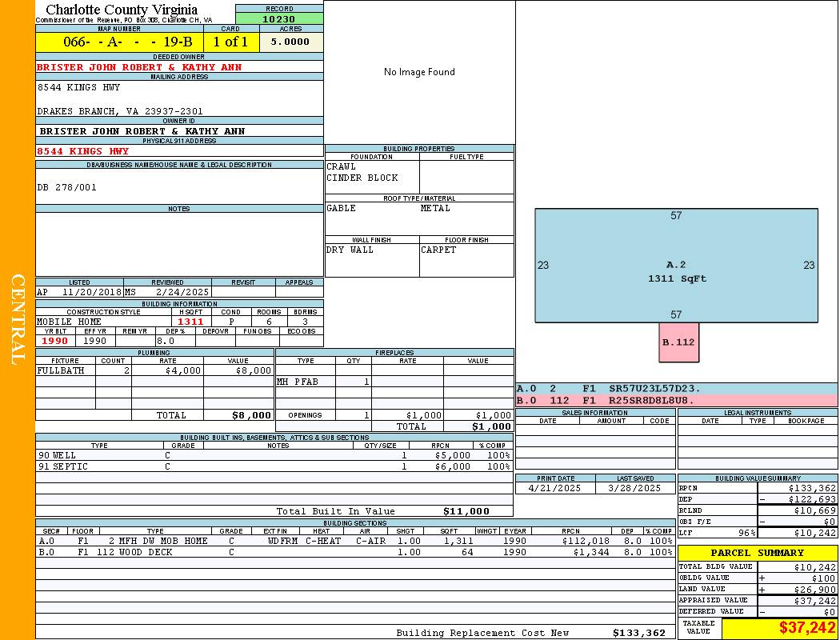Screen dimensions: 840x640
Task: Select the blue A.2 building sketch area
Action: pyautogui.click(x=676, y=266)
